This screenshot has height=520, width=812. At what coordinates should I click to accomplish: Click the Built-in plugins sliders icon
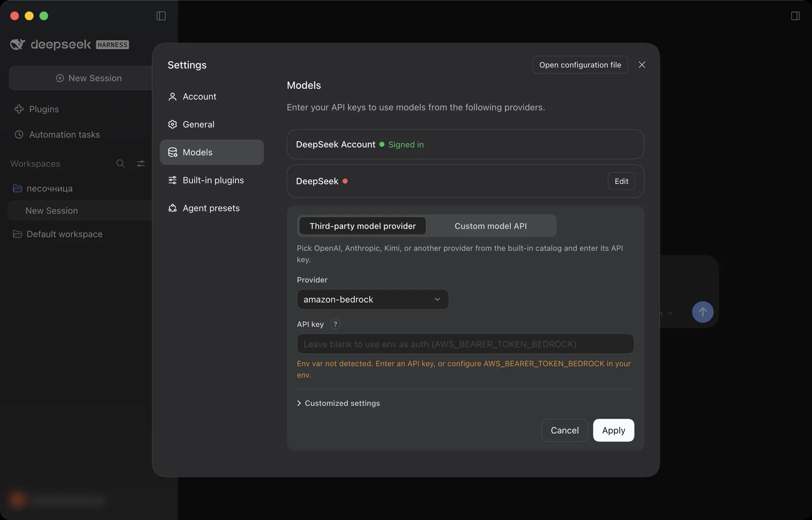pyautogui.click(x=173, y=180)
